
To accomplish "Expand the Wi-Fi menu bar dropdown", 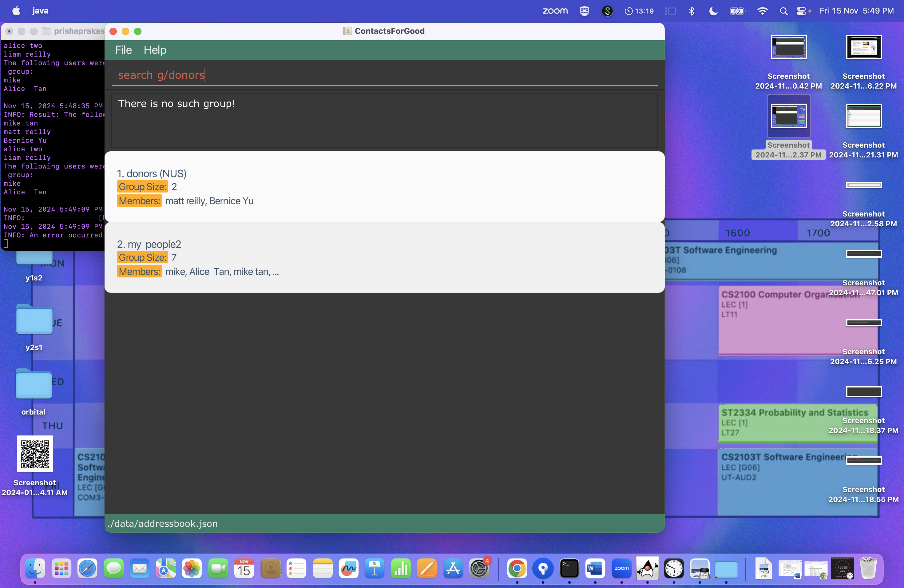I will [762, 11].
